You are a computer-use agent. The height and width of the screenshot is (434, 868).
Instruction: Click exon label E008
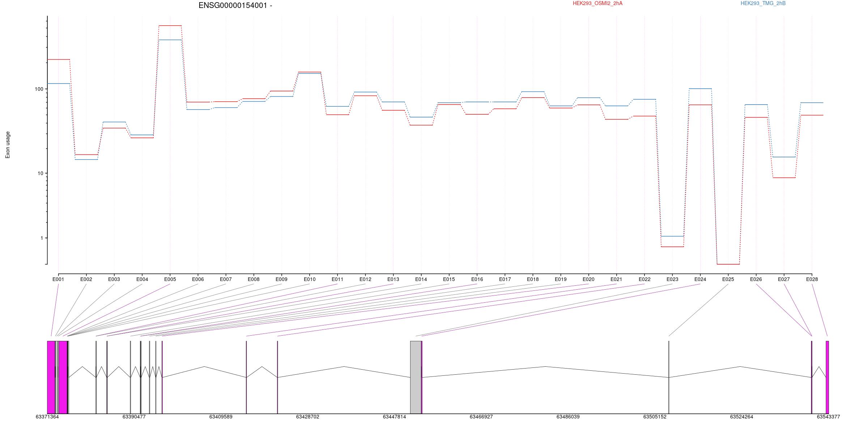coord(254,279)
